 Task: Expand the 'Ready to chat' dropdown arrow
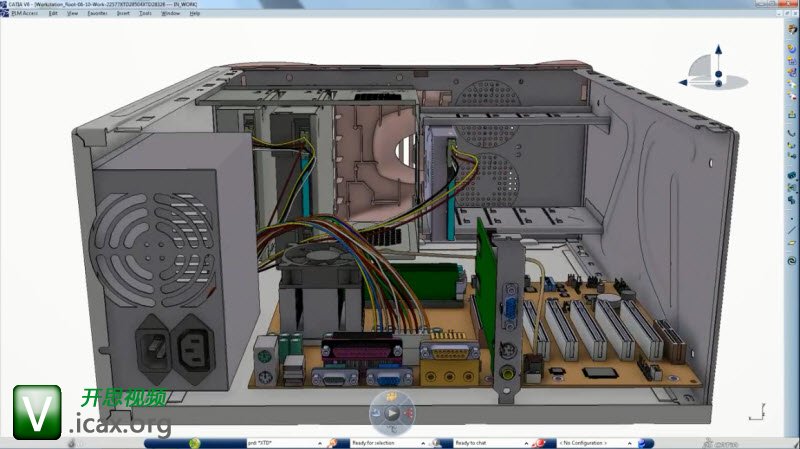click(x=526, y=443)
